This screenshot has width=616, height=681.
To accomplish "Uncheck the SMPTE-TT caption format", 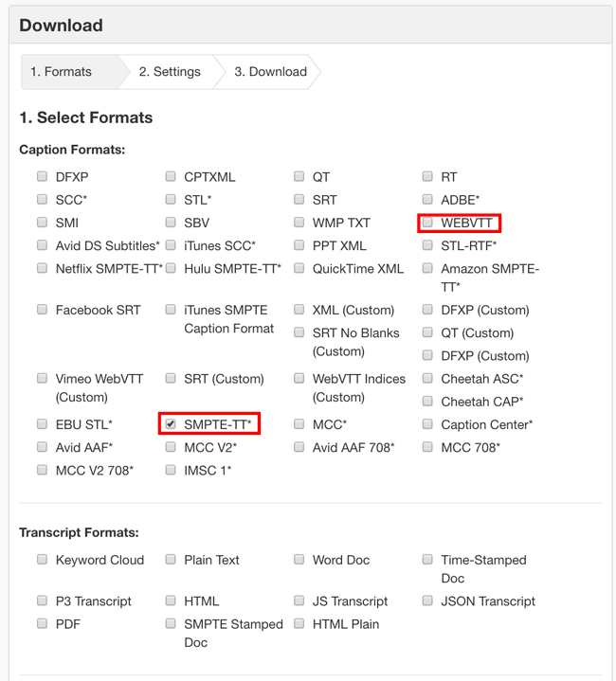I will point(171,424).
